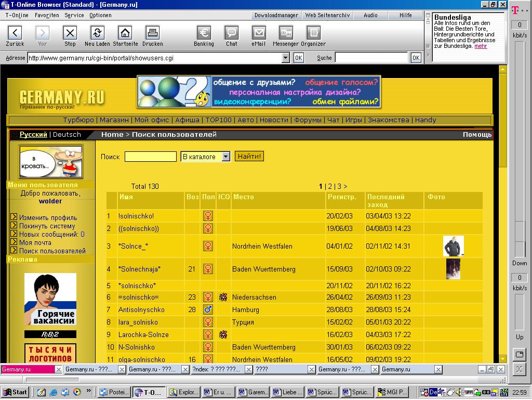Open *Solnce_* user photo thumbnail
This screenshot has height=400, width=532.
(453, 246)
